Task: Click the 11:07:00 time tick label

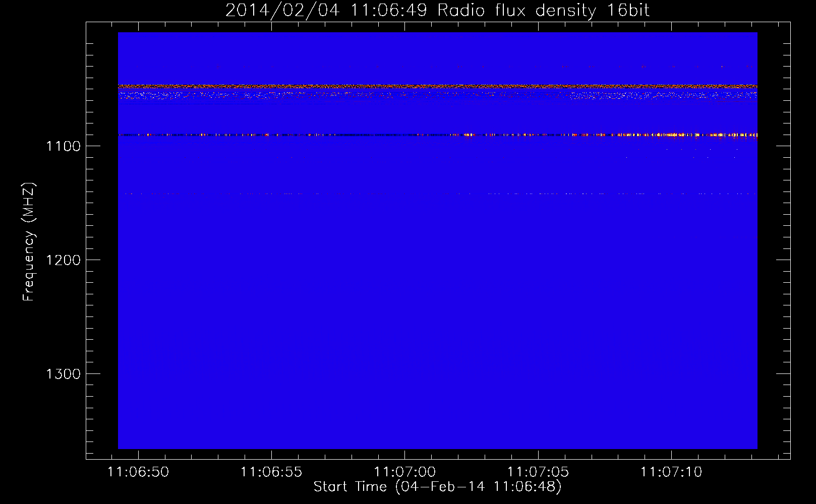Action: (x=404, y=472)
